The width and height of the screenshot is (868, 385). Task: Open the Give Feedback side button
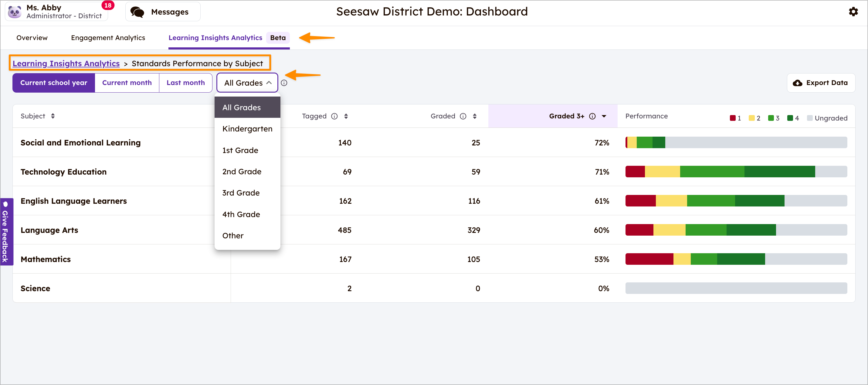(x=6, y=232)
